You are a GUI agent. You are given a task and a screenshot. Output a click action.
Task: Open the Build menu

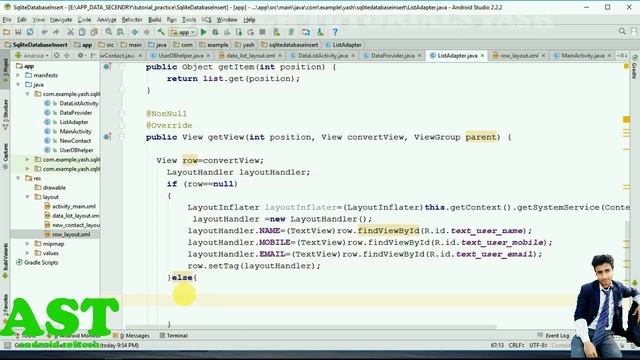pos(154,20)
